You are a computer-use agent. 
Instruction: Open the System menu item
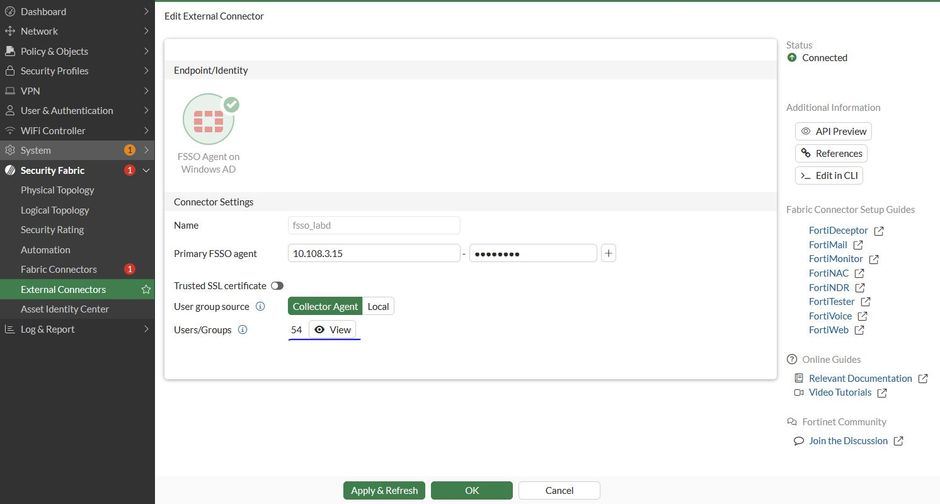point(77,150)
